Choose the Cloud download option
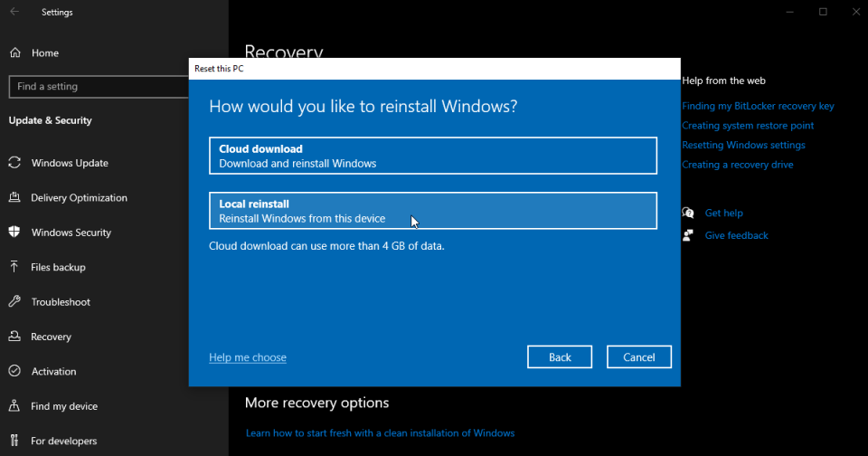This screenshot has width=868, height=456. point(433,156)
